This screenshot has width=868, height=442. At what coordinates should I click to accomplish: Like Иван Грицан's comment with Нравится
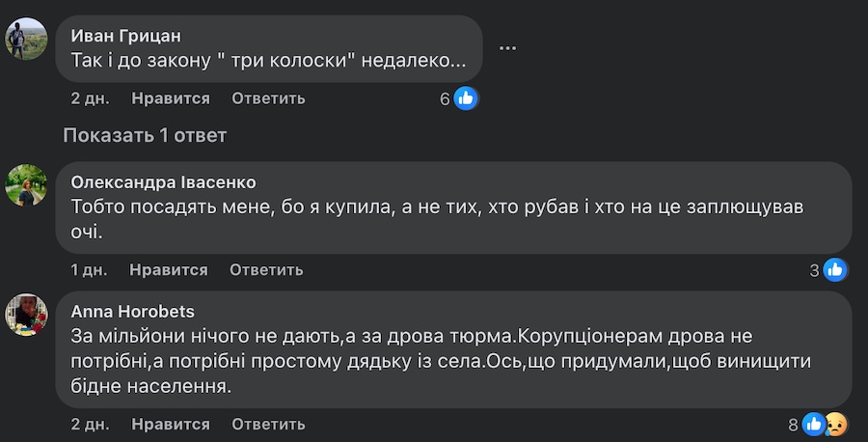(171, 98)
